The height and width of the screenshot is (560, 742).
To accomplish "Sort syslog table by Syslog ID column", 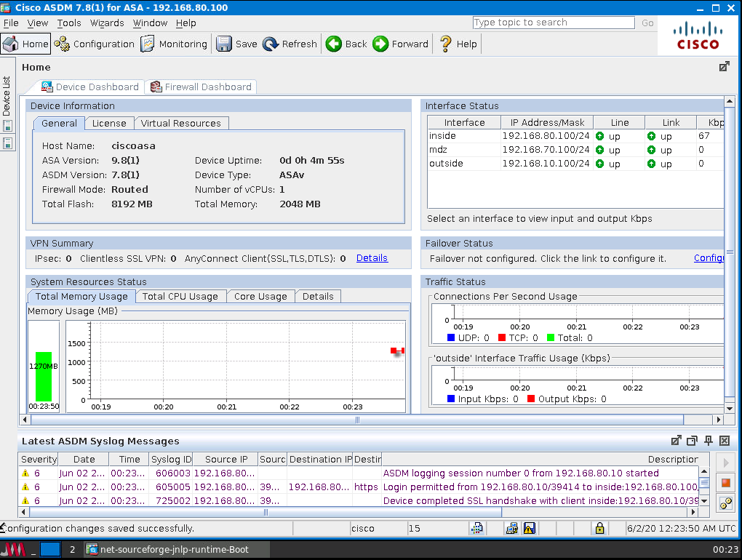I will point(171,459).
